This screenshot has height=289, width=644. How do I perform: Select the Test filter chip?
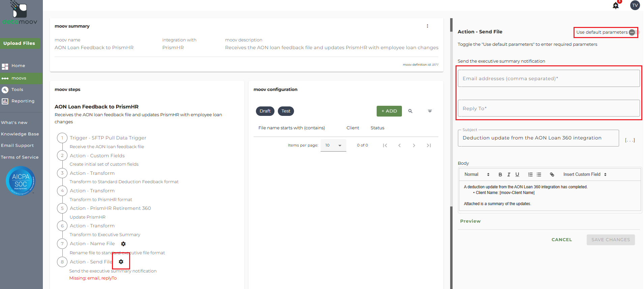286,111
